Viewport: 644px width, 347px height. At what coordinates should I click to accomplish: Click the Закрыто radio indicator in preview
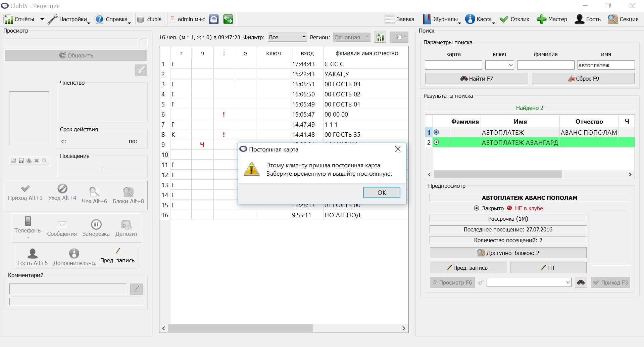tap(477, 208)
